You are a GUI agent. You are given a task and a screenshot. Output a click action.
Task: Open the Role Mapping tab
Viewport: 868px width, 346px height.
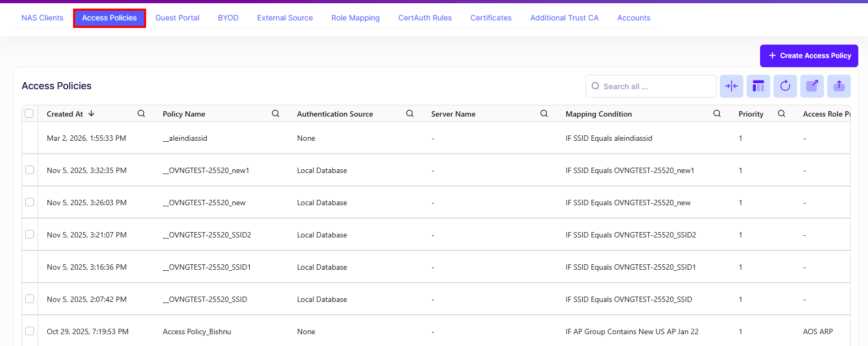click(x=356, y=18)
